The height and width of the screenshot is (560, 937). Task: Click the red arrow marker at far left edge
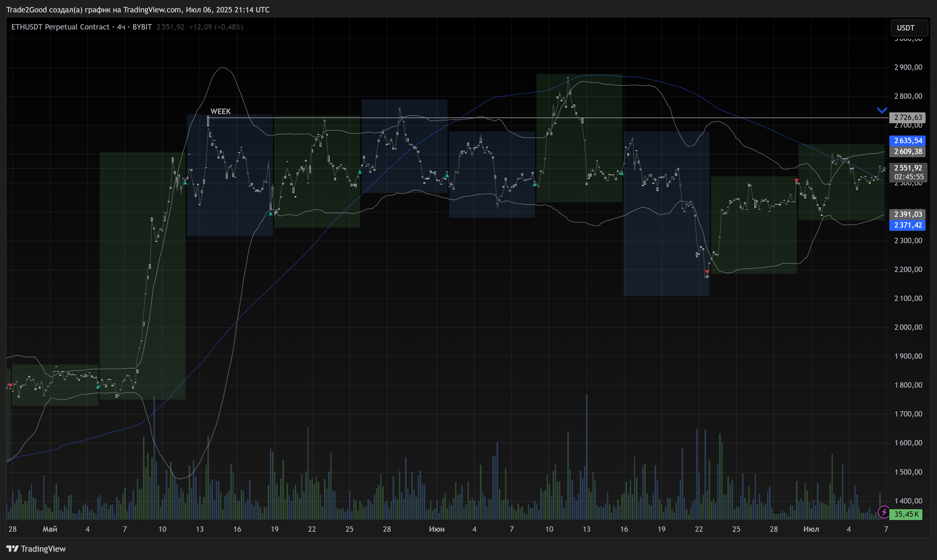coord(10,385)
